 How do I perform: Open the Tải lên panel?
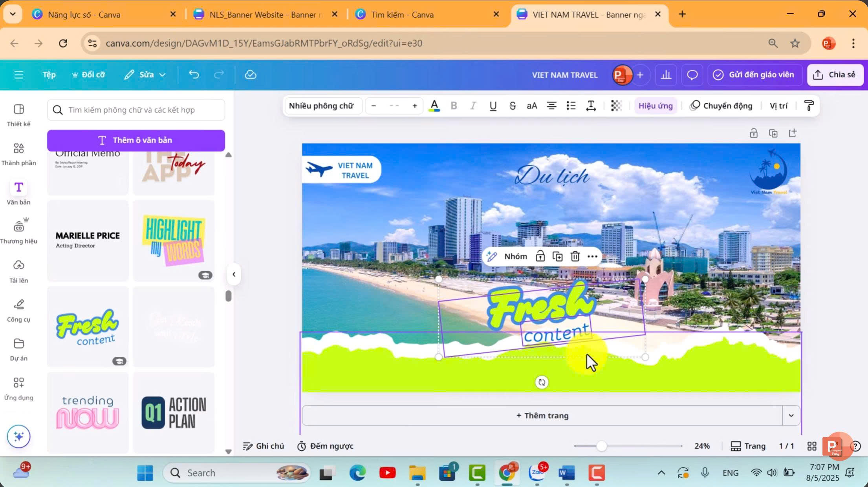point(18,270)
